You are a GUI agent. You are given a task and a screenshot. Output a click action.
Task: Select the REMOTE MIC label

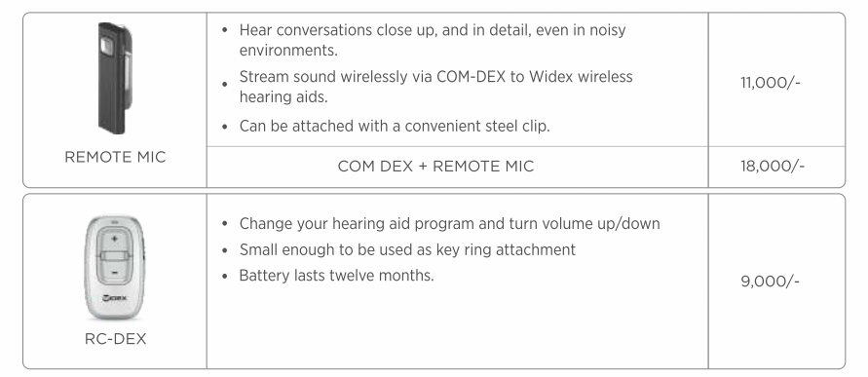click(x=115, y=157)
